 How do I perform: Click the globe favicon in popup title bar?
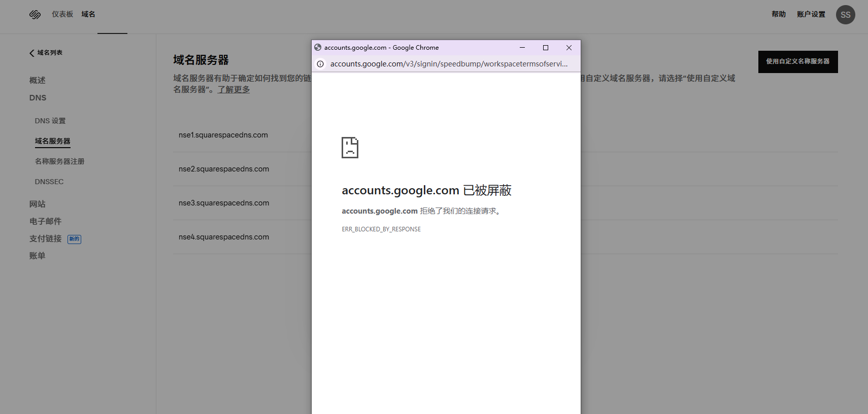[318, 47]
